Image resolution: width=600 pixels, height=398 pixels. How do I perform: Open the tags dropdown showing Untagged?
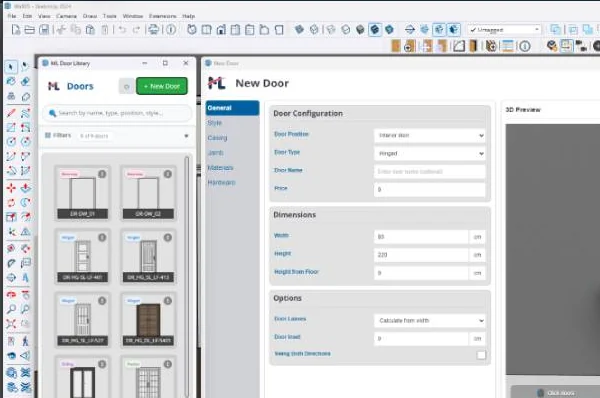504,29
